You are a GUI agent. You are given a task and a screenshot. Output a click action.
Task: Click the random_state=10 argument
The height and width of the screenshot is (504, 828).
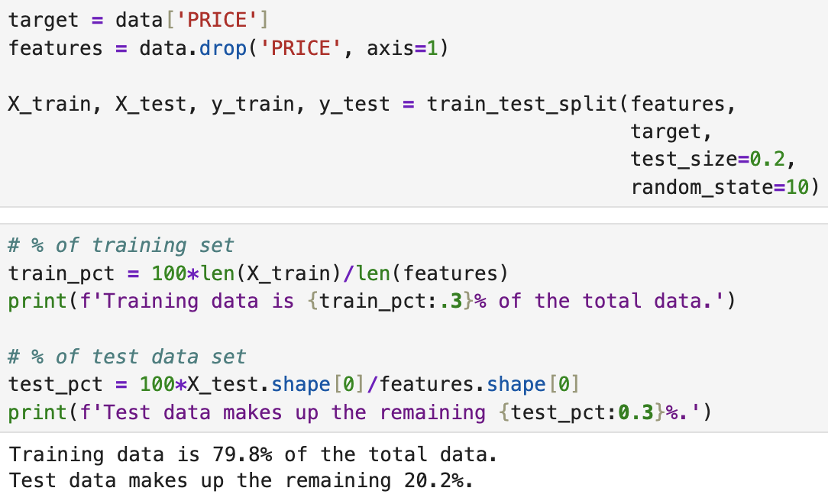click(723, 187)
